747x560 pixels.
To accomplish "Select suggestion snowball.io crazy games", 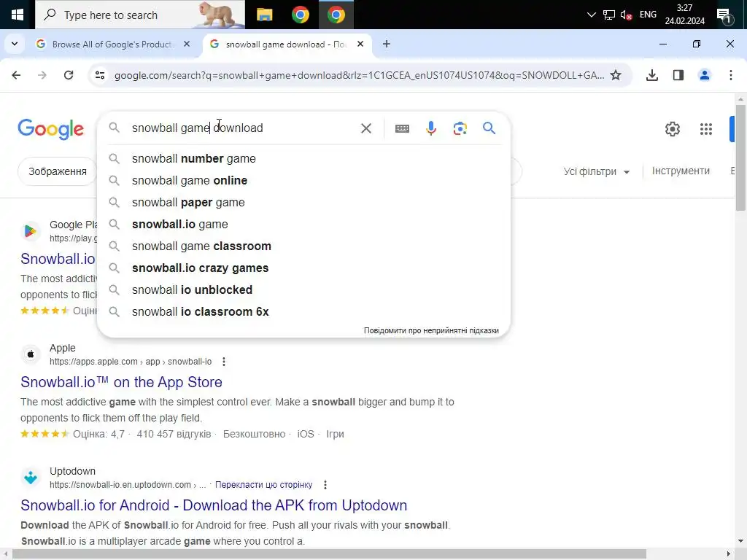I will coord(303,268).
